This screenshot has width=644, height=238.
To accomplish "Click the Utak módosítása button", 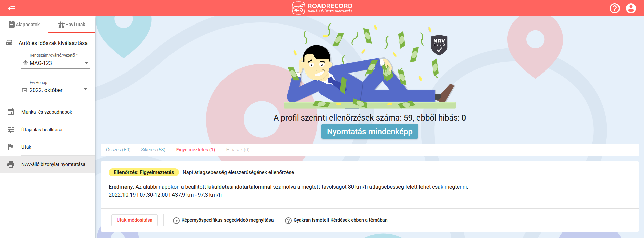I will click(x=135, y=220).
